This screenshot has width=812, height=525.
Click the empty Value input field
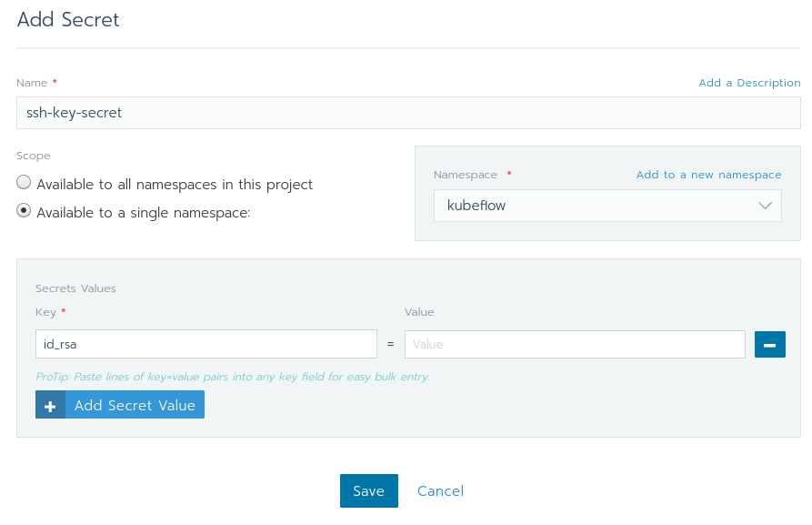coord(575,345)
